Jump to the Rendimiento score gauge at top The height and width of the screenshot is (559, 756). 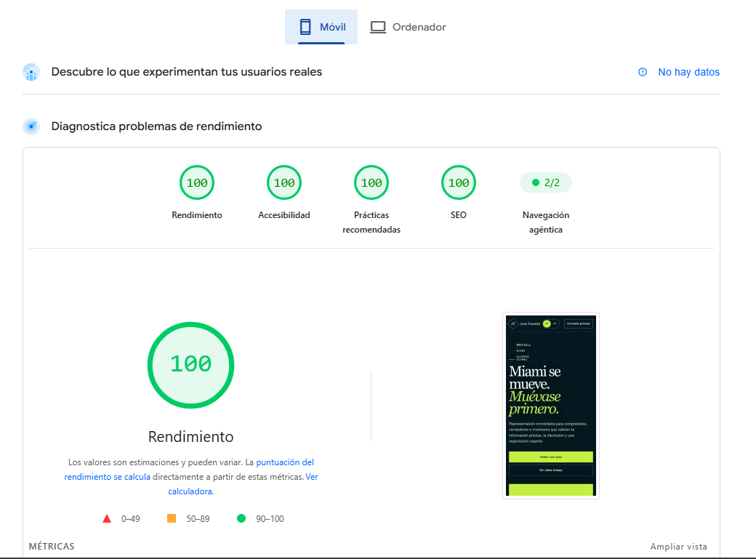tap(197, 182)
